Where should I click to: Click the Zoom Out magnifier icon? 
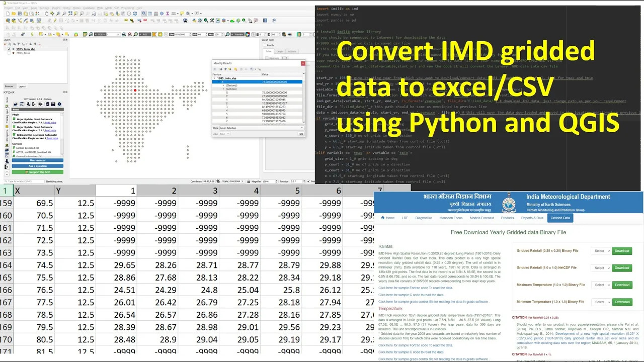pyautogui.click(x=64, y=14)
